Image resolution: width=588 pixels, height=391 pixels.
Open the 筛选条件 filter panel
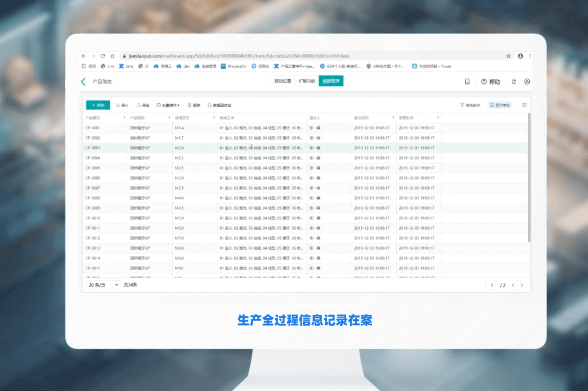(470, 105)
